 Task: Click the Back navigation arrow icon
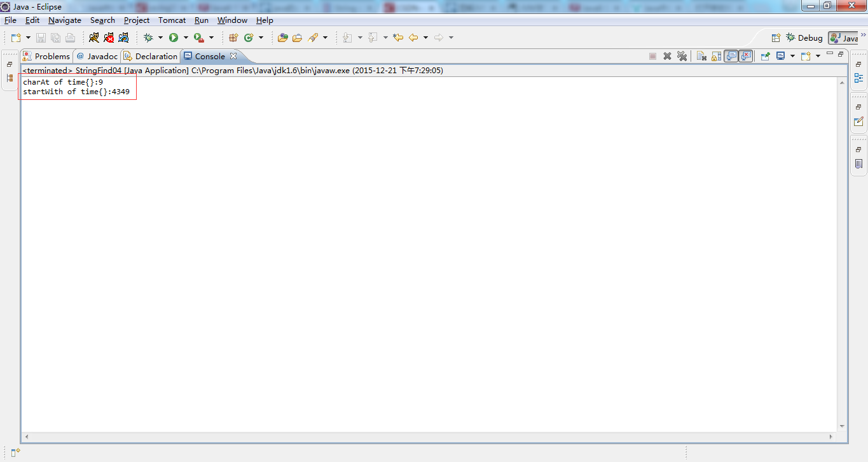(413, 38)
